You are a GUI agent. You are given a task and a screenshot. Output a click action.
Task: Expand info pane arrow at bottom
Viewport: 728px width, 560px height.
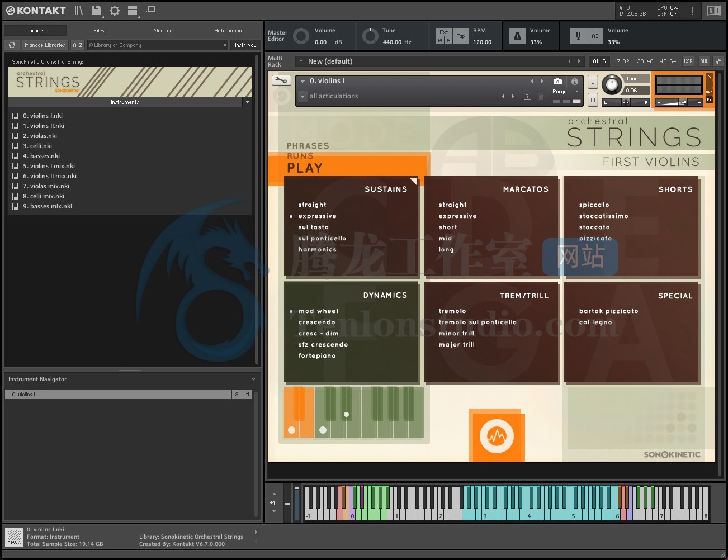(x=256, y=531)
